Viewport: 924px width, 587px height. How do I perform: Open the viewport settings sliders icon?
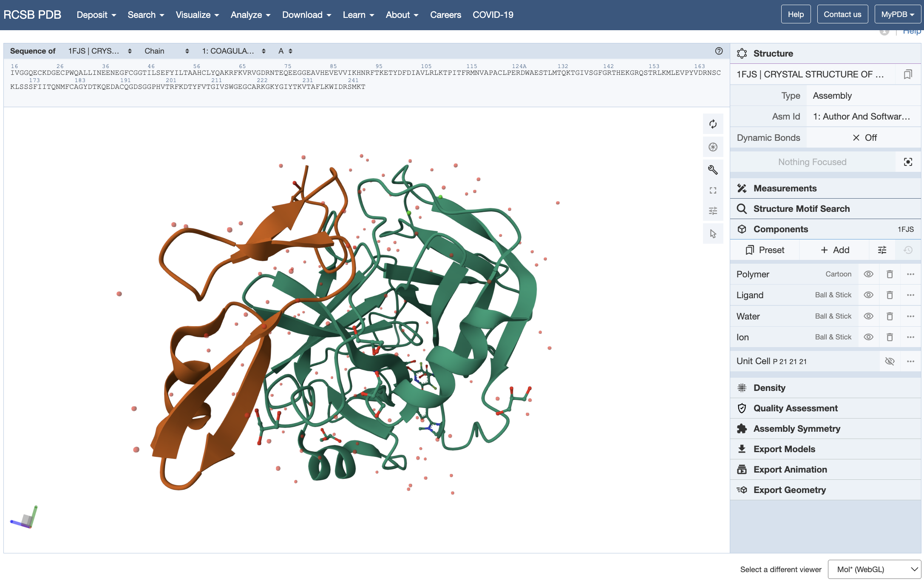[713, 211]
